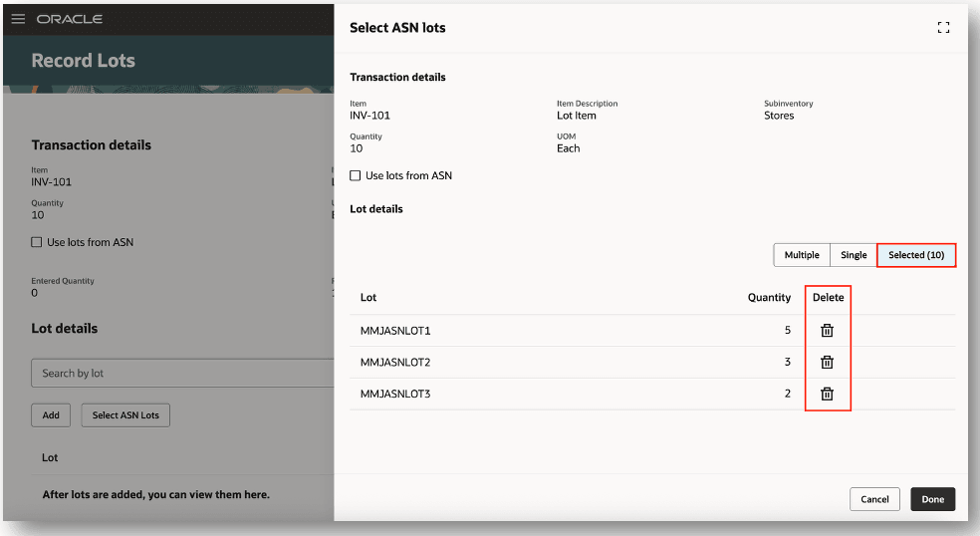Open Select ASN Lots button
980x536 pixels.
(x=125, y=415)
